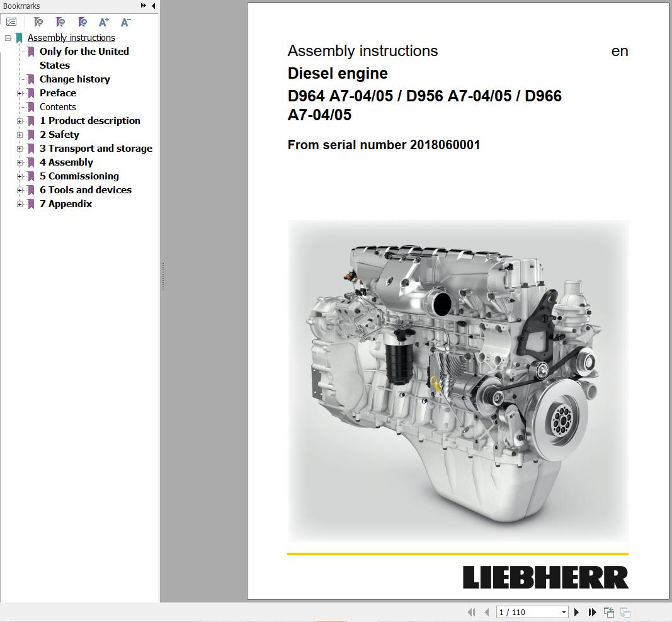This screenshot has height=622, width=672.
Task: Open the 1 Product description bookmark
Action: 90,120
